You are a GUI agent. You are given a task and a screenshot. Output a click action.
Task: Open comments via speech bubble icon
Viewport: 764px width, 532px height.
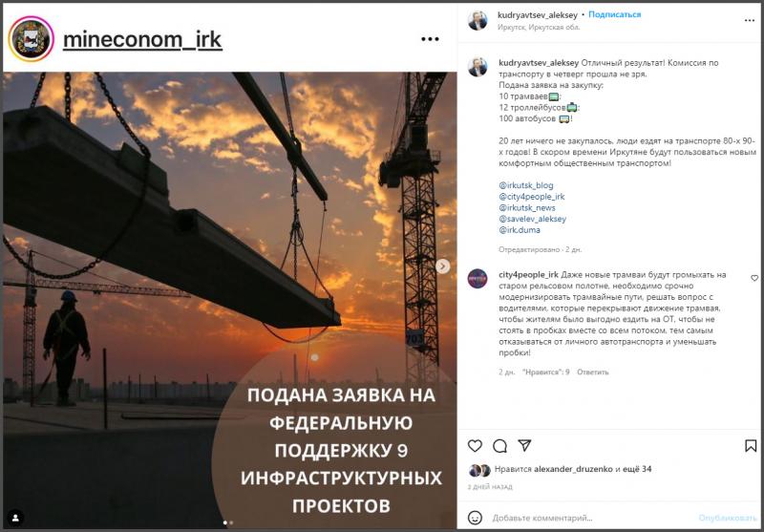pos(499,446)
